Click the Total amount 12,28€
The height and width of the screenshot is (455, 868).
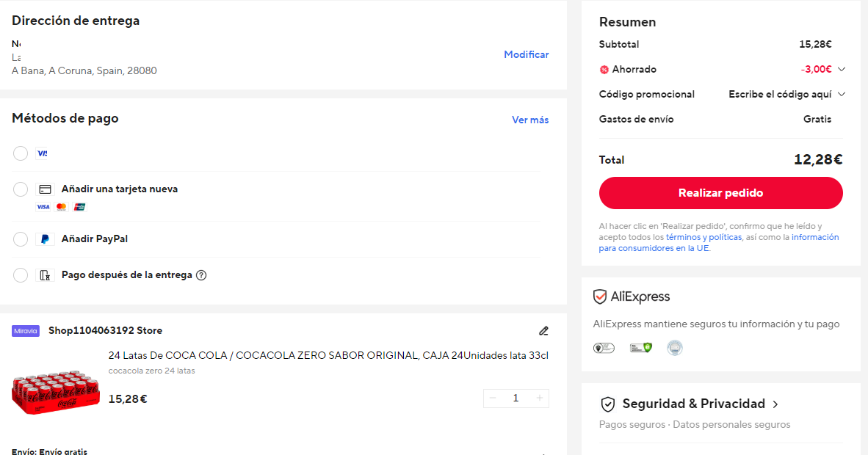pyautogui.click(x=818, y=160)
